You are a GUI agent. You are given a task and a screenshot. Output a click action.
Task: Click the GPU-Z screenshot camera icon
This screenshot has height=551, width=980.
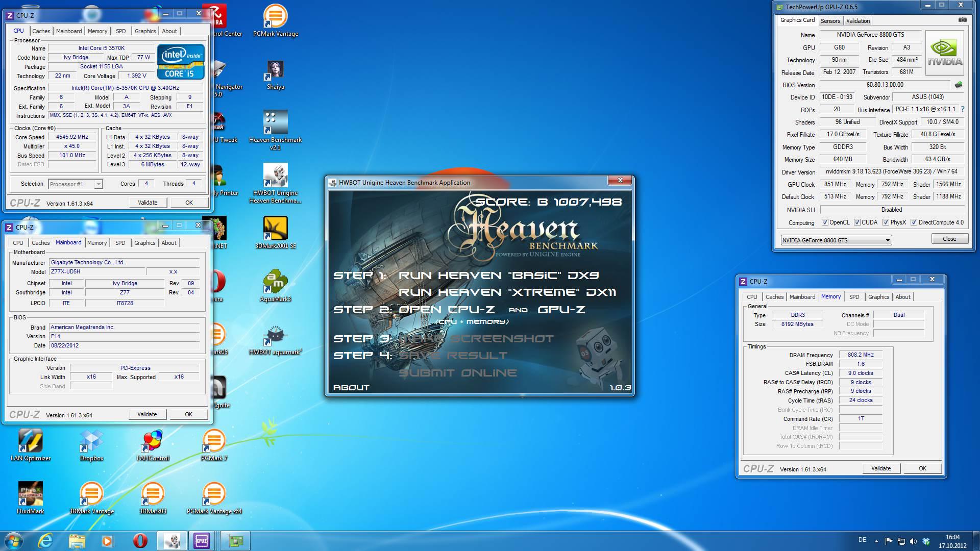click(962, 20)
